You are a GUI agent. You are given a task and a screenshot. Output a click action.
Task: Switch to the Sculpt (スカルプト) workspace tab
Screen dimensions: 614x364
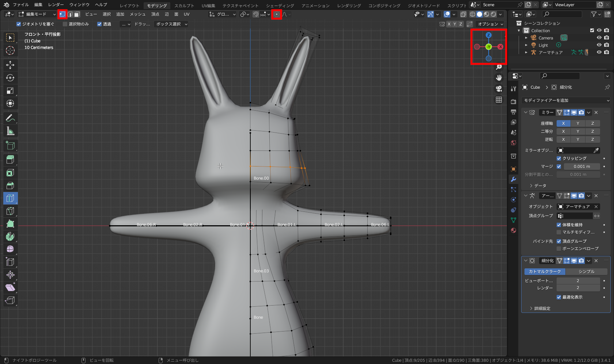click(x=184, y=5)
